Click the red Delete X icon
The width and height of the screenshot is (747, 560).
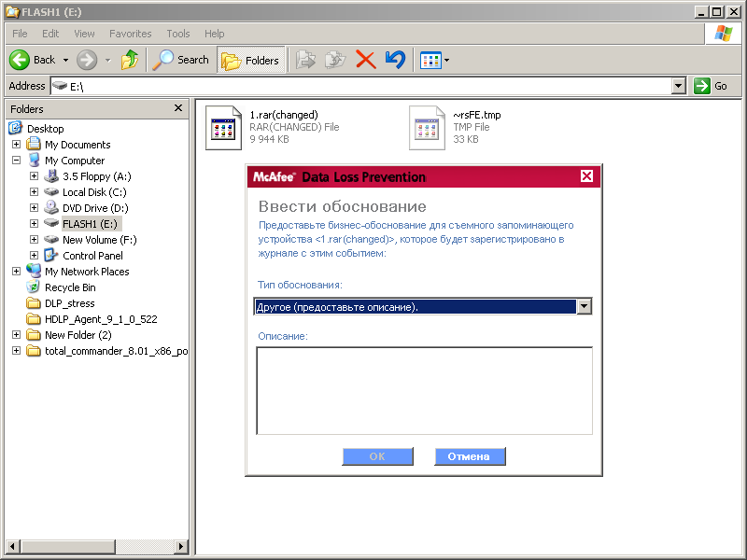click(x=366, y=60)
